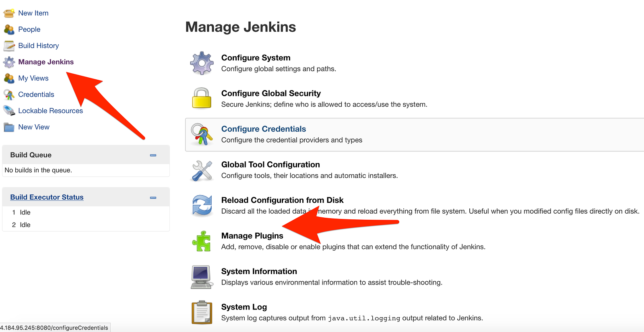Click the People icon in sidebar
The width and height of the screenshot is (644, 332).
pyautogui.click(x=9, y=29)
